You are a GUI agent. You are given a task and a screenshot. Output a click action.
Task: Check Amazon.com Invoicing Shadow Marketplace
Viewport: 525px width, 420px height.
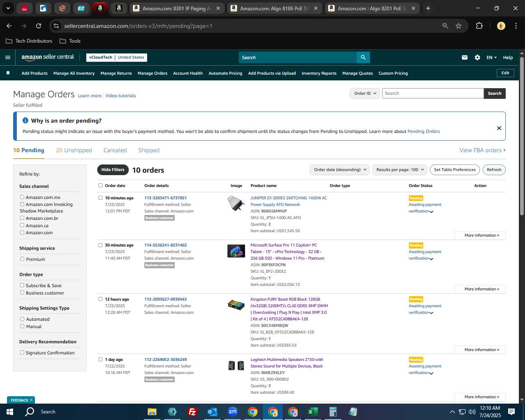[22, 204]
